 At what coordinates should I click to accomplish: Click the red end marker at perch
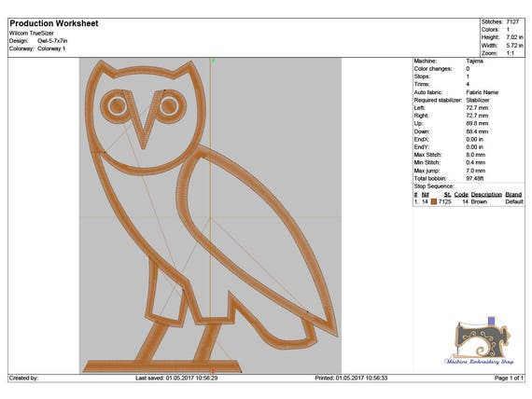point(213,370)
